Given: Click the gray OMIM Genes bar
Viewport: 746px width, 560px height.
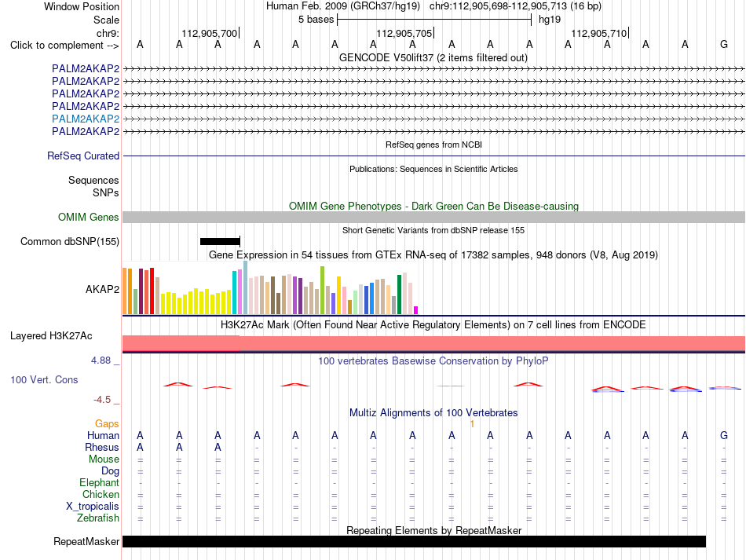Looking at the screenshot, I should click(434, 217).
